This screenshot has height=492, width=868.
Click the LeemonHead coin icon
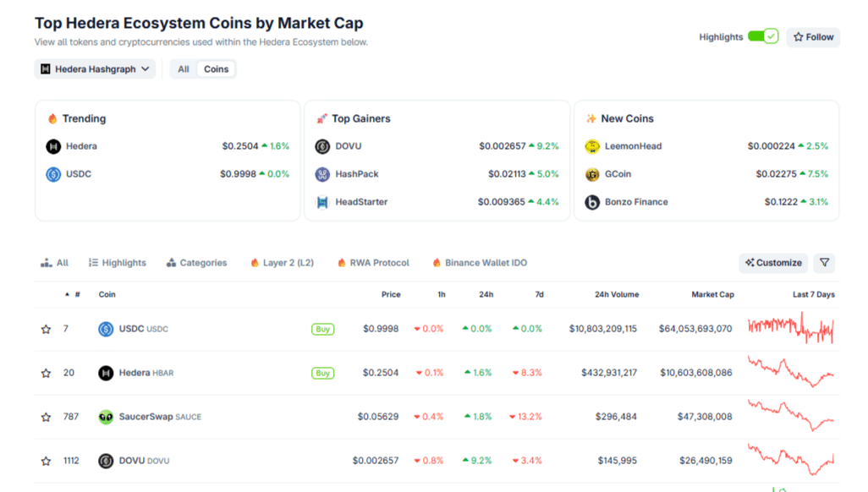coord(592,146)
